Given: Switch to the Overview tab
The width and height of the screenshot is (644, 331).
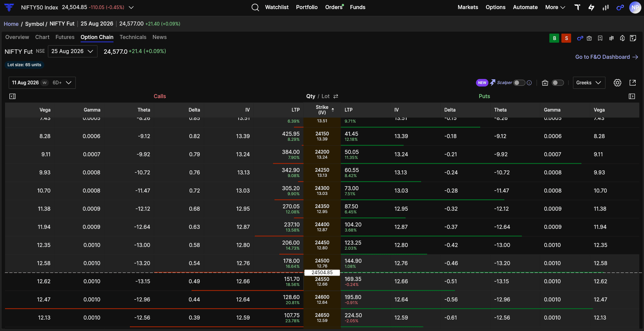Looking at the screenshot, I should point(17,37).
